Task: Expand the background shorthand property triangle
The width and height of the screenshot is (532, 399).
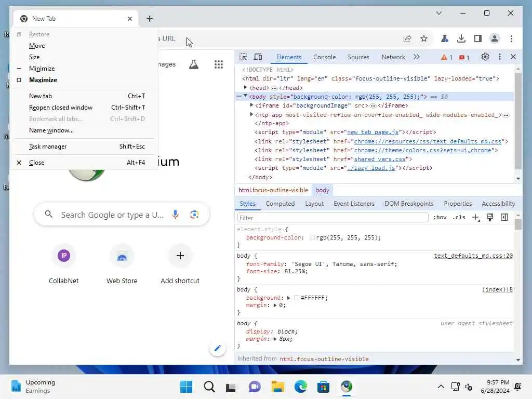Action: click(x=288, y=298)
